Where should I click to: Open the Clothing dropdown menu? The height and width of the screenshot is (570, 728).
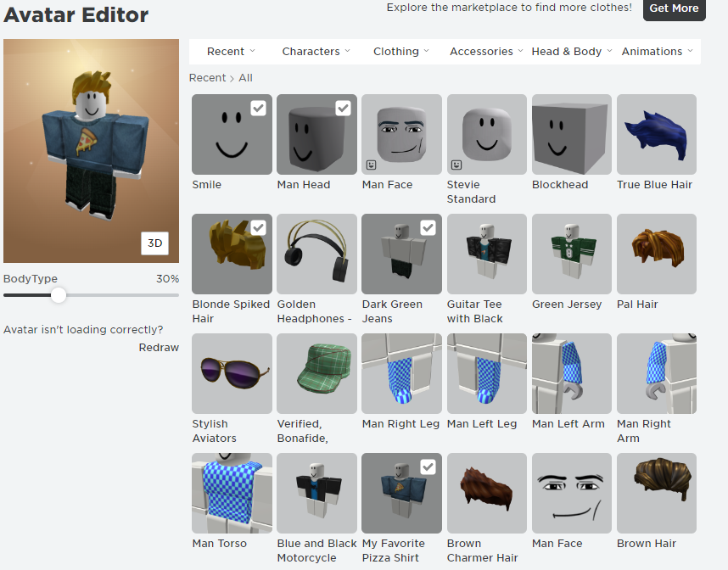(x=401, y=52)
